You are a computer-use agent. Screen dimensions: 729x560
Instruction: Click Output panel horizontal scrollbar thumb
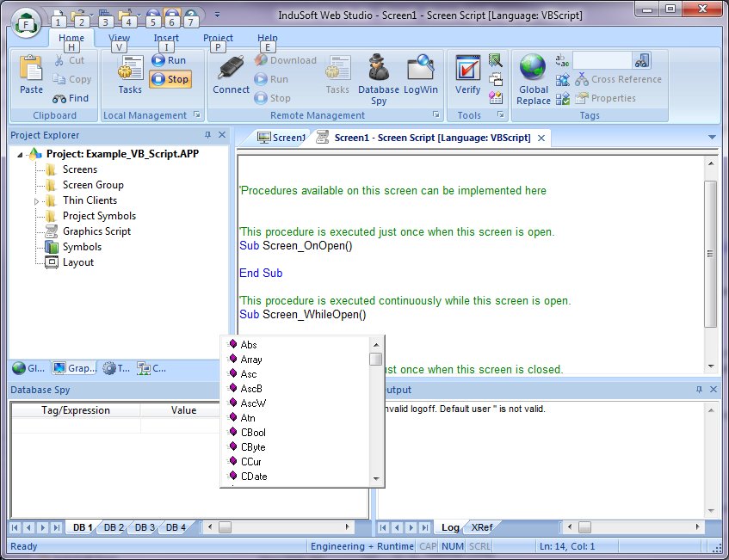(x=584, y=527)
